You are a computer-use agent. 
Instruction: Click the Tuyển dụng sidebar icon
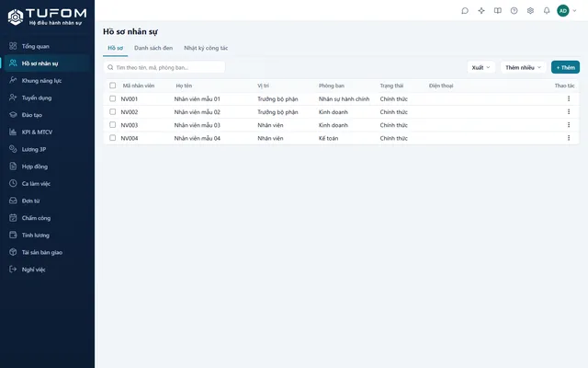[x=13, y=98]
